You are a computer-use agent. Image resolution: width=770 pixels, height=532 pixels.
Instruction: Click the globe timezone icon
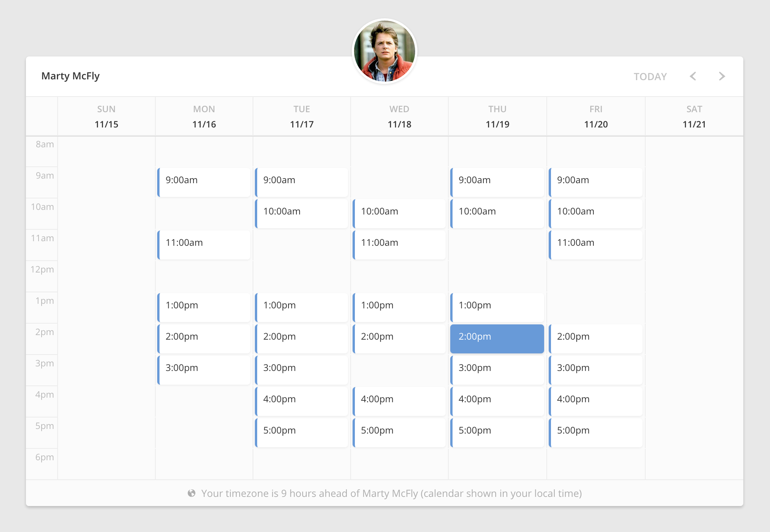tap(192, 493)
